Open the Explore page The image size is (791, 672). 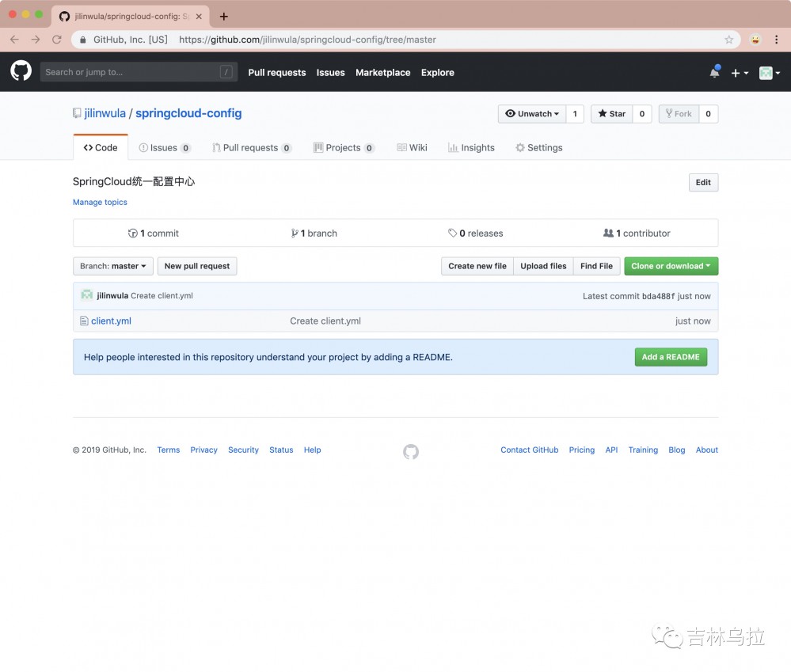(437, 73)
